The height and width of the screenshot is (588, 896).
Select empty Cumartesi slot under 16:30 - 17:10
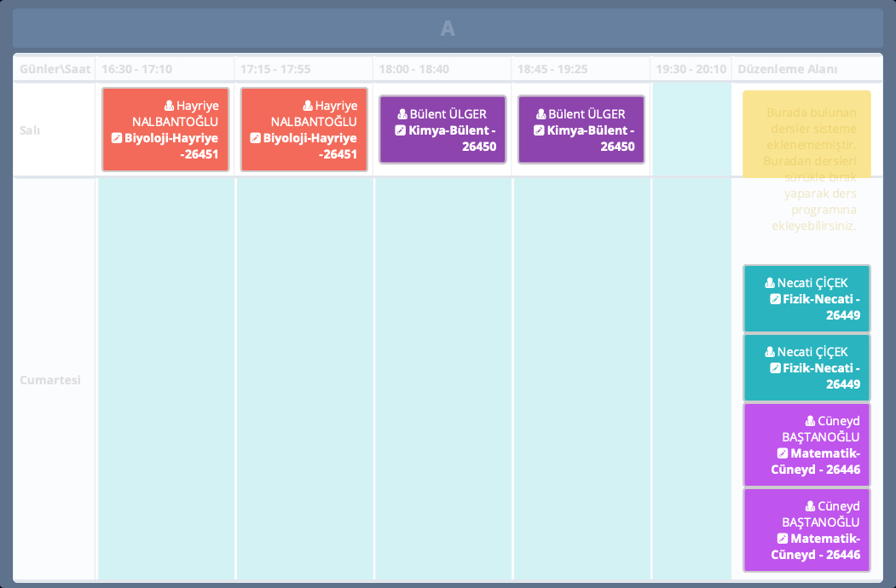click(x=166, y=379)
